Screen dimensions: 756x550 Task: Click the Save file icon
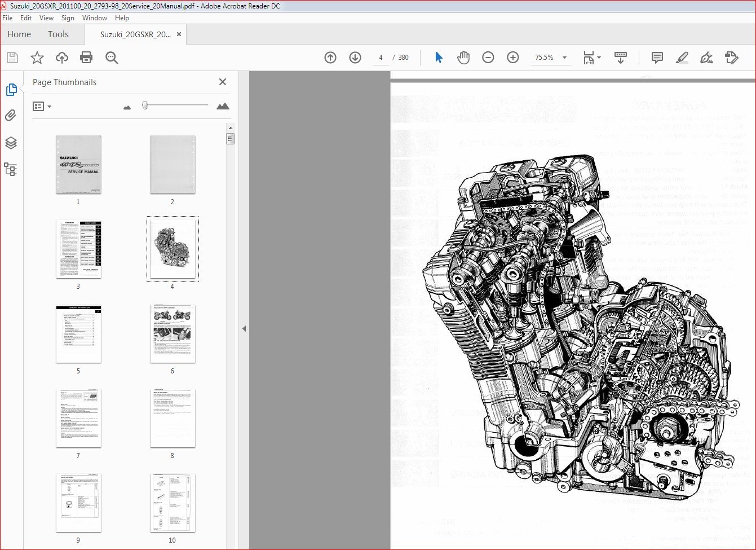click(x=12, y=58)
